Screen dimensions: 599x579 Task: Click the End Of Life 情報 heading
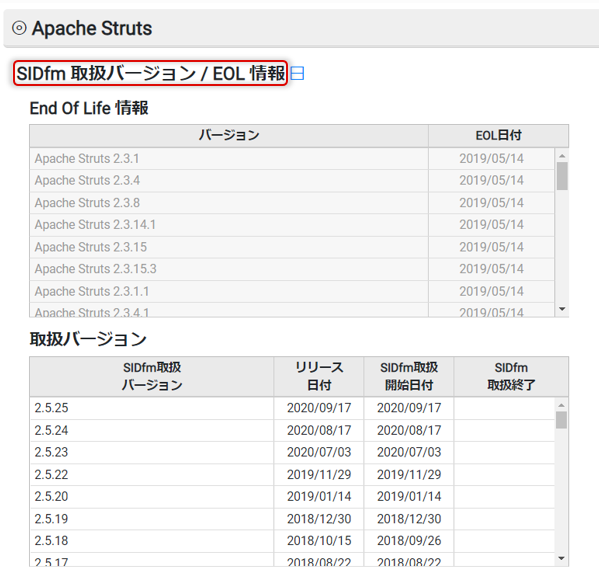(89, 108)
